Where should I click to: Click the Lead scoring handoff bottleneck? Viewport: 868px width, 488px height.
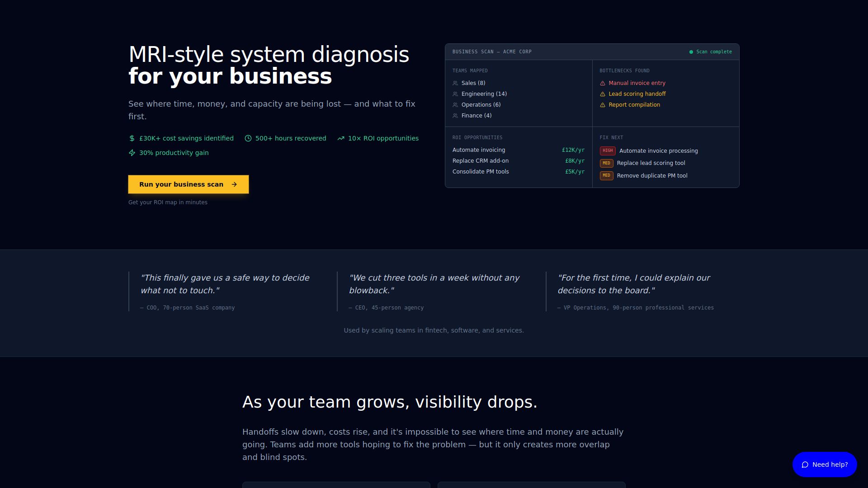pos(637,94)
